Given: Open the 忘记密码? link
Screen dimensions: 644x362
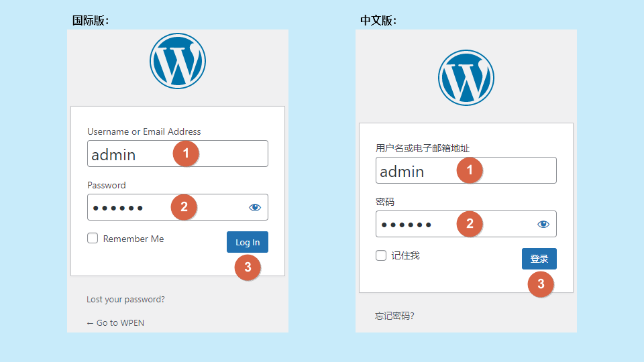Looking at the screenshot, I should point(394,316).
